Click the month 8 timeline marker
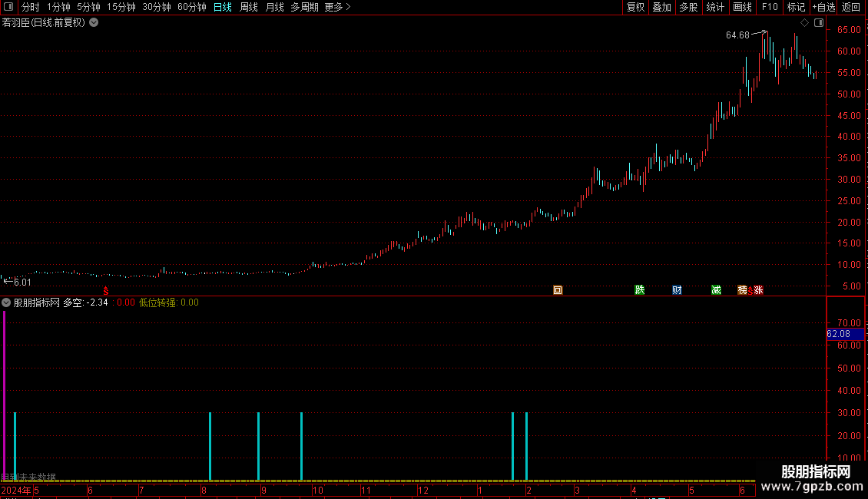The height and width of the screenshot is (499, 868). tap(204, 491)
